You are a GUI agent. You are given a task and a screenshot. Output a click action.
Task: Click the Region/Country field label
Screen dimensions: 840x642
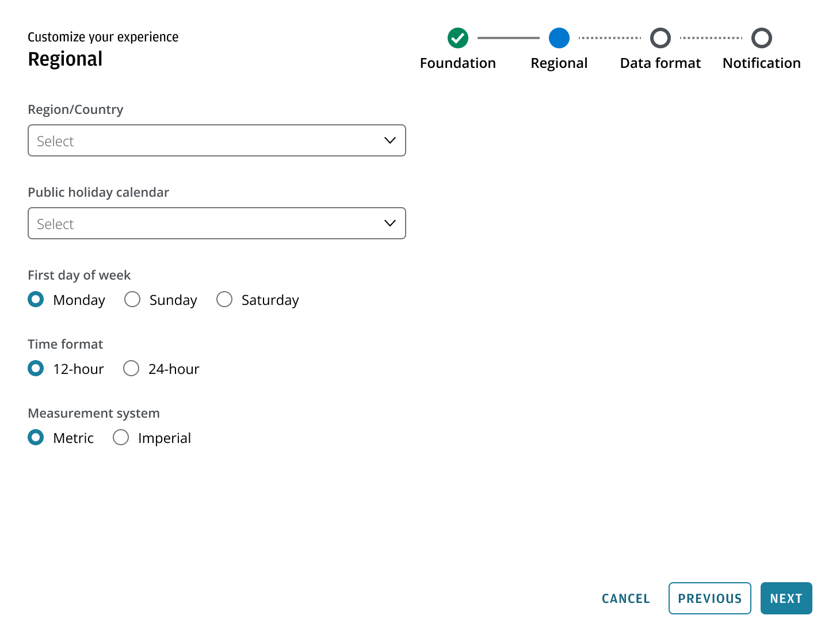[75, 110]
